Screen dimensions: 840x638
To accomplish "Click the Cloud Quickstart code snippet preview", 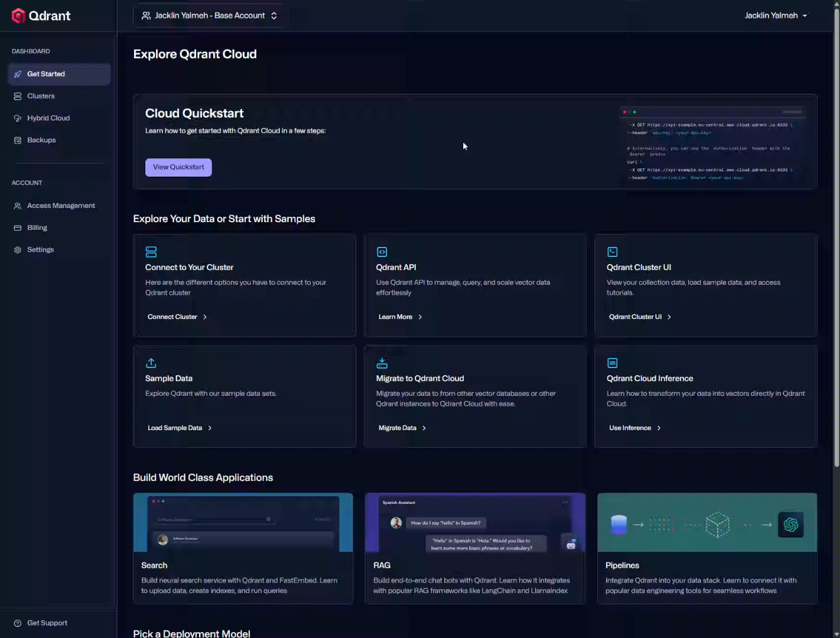I will [713, 144].
